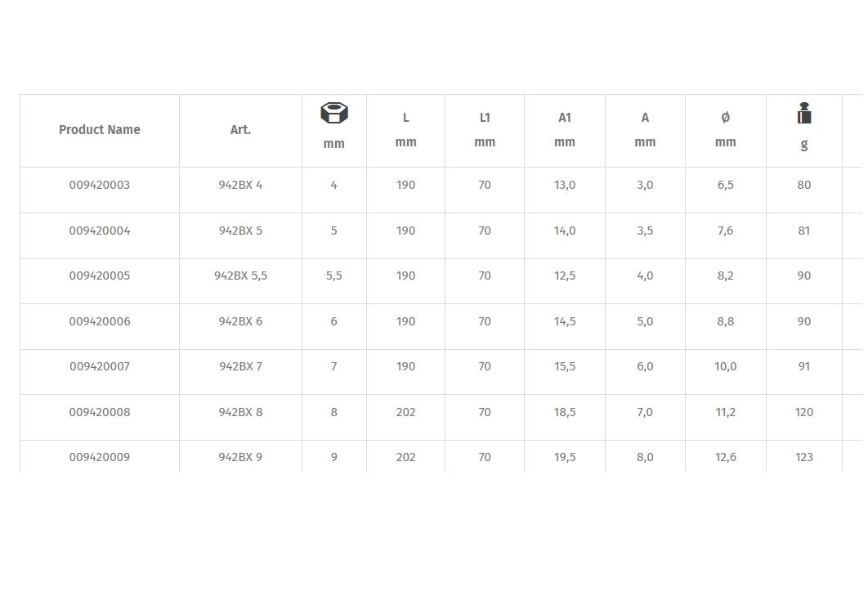Click article 942BX 8
This screenshot has height=605, width=868.
(x=240, y=413)
